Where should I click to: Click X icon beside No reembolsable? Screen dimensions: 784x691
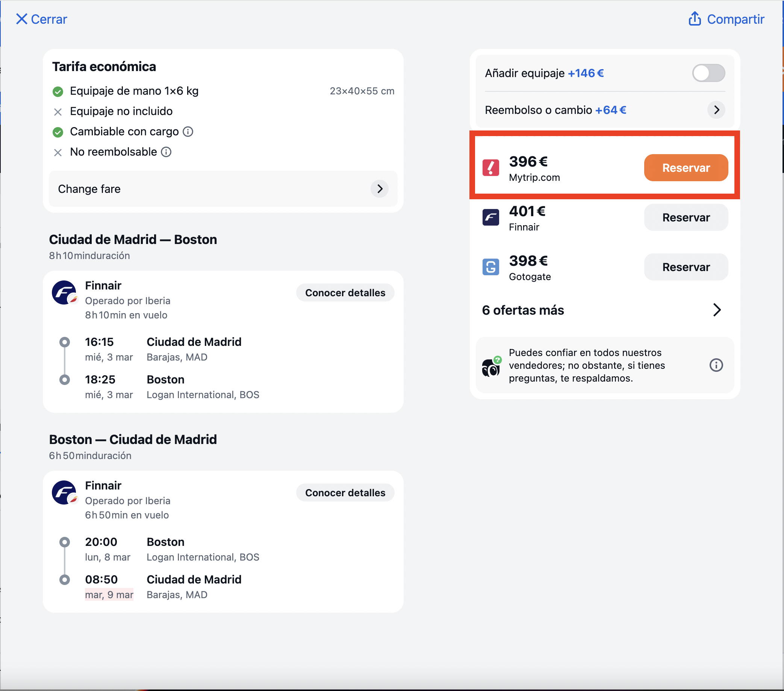[58, 153]
